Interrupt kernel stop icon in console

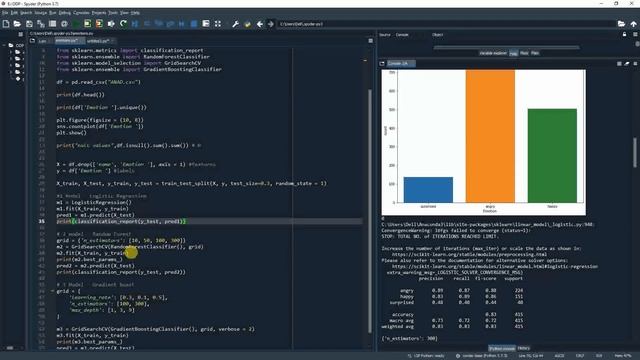619,64
